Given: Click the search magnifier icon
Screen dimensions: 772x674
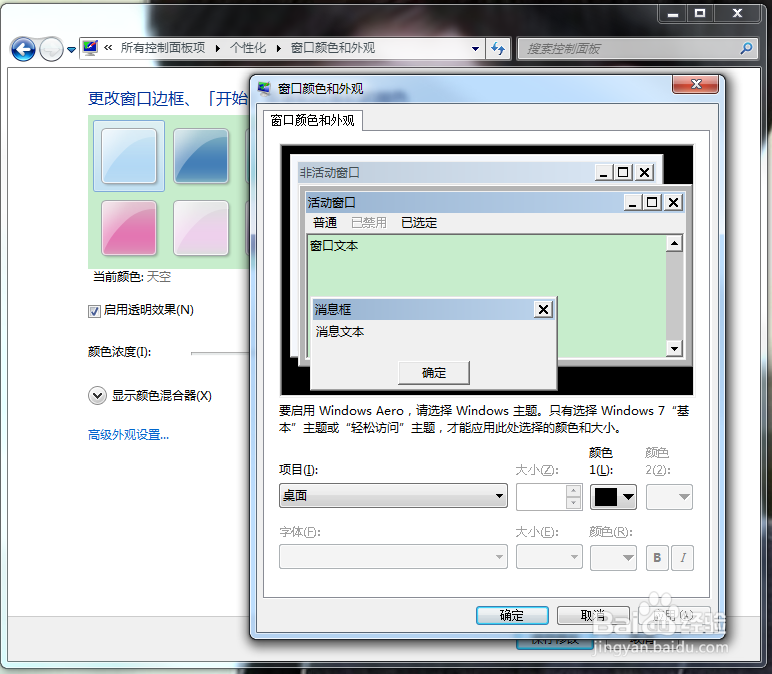Looking at the screenshot, I should tap(746, 48).
